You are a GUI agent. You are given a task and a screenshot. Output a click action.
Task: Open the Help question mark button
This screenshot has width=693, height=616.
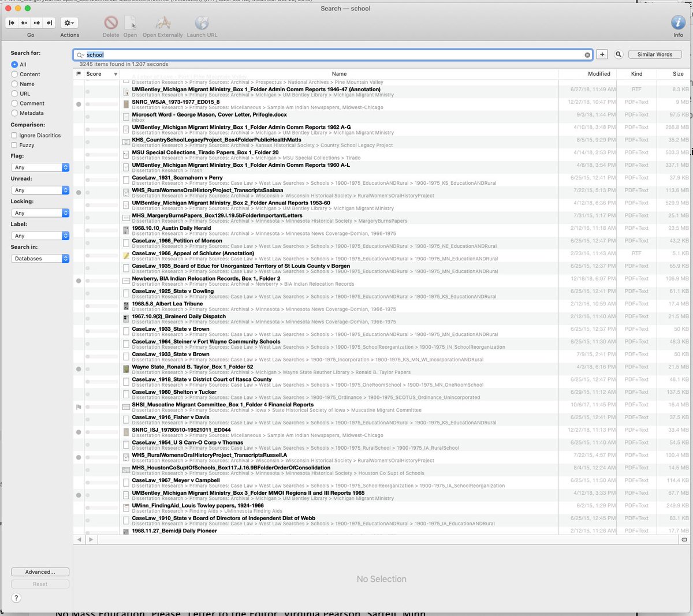[x=16, y=598]
